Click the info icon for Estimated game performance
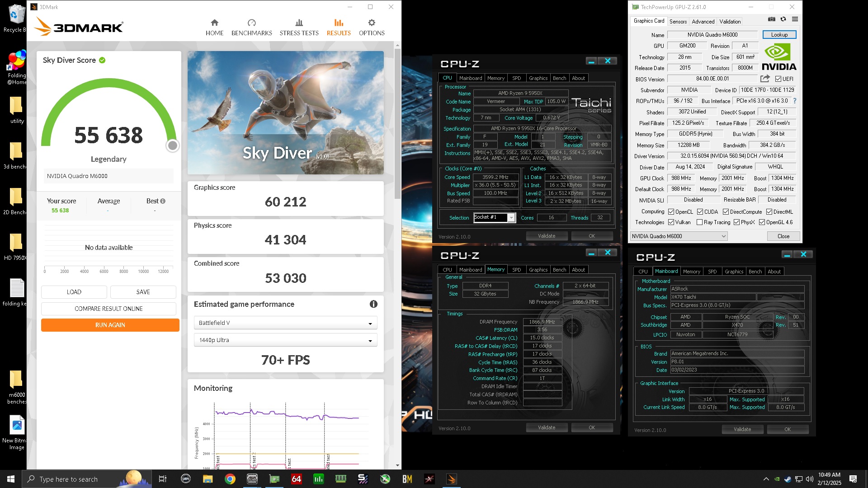This screenshot has width=868, height=488. click(373, 304)
